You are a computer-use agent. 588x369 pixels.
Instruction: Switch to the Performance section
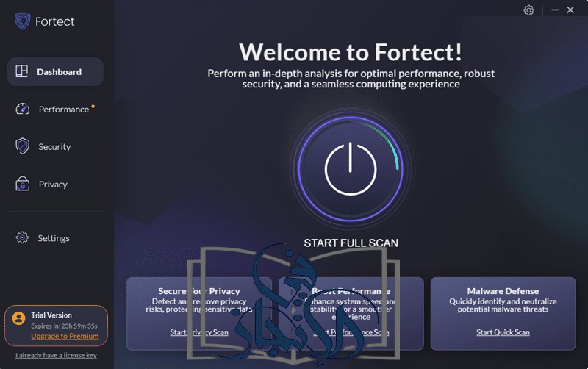[55, 109]
